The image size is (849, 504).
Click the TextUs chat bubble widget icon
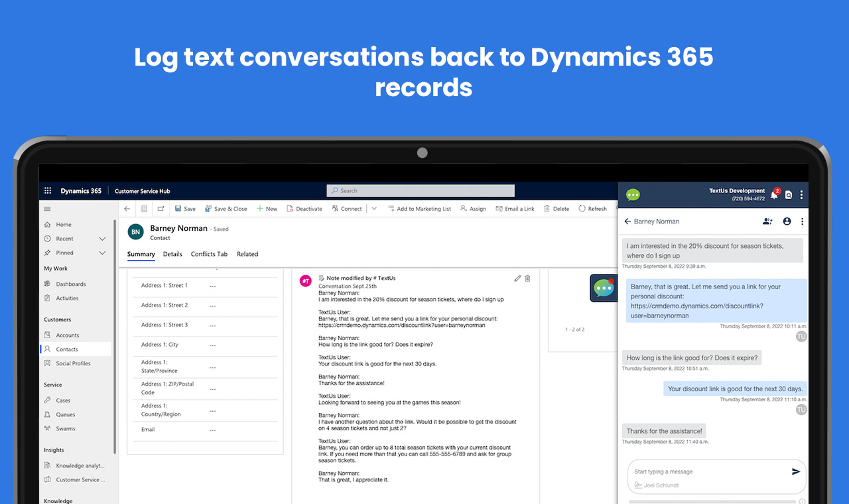(x=604, y=288)
